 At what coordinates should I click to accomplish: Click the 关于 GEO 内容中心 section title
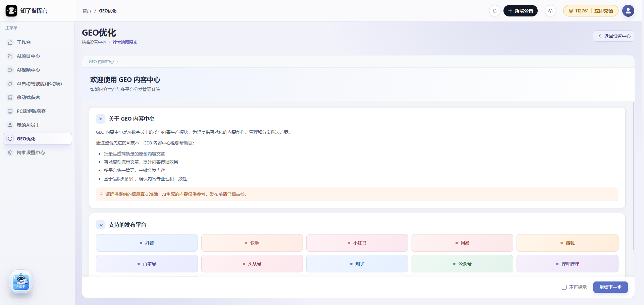coord(131,119)
